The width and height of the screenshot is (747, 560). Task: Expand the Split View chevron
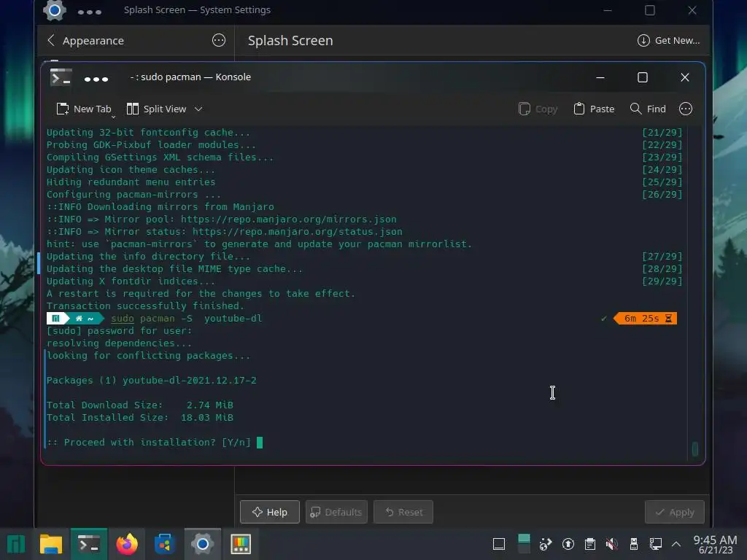tap(198, 109)
